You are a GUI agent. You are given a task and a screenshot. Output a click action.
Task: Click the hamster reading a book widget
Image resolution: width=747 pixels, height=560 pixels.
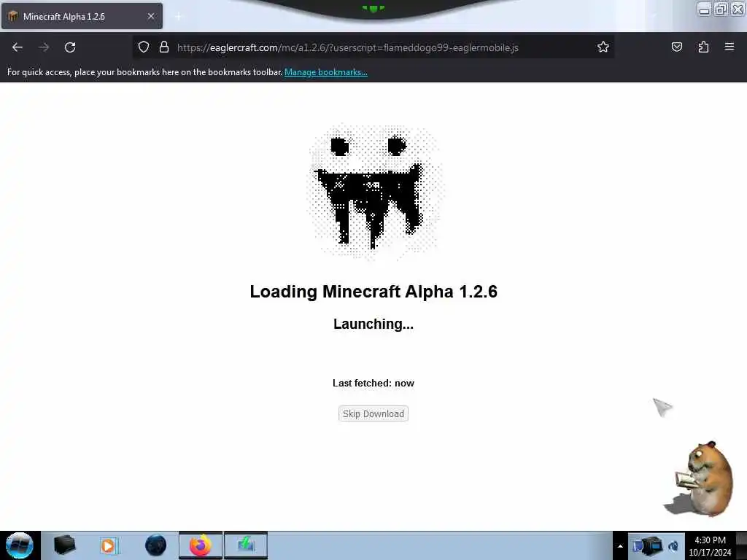point(699,478)
